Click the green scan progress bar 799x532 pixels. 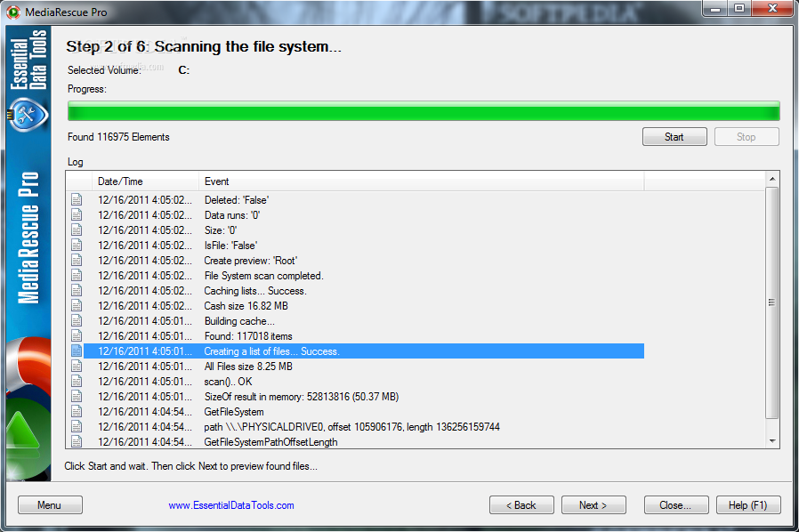click(424, 111)
